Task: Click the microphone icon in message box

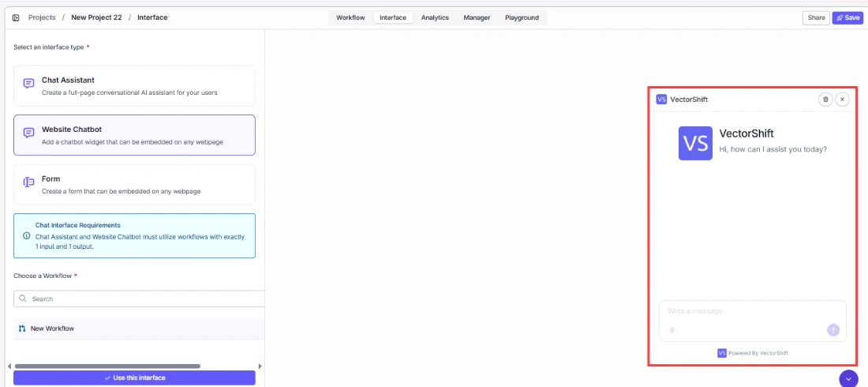Action: tap(672, 330)
